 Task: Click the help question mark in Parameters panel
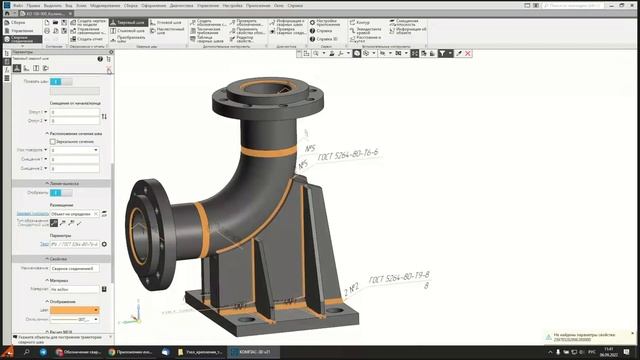[x=100, y=59]
